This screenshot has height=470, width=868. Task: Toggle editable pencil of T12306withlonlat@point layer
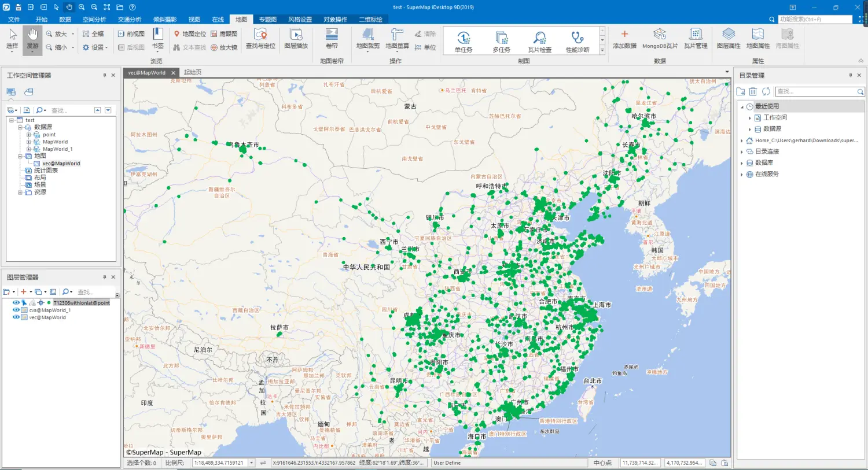32,302
